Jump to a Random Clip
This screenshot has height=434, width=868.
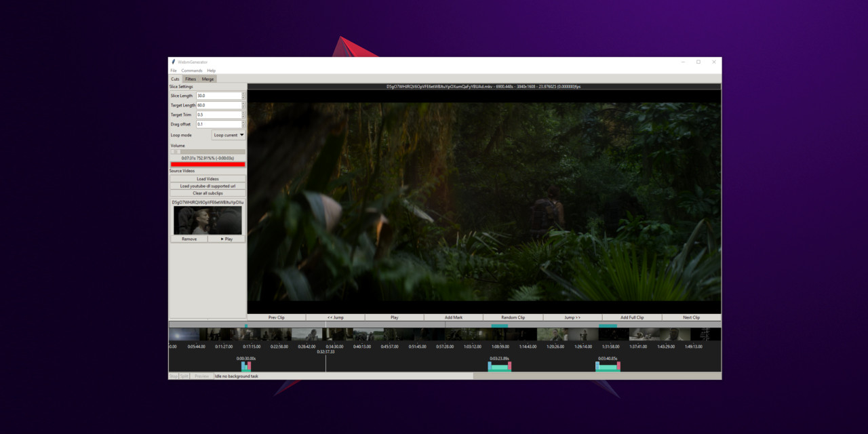tap(513, 317)
